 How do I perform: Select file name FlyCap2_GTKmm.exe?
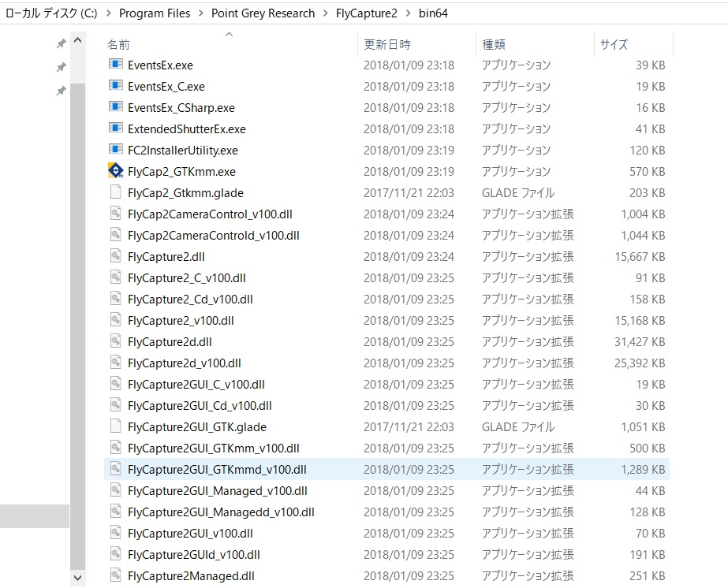coord(181,172)
